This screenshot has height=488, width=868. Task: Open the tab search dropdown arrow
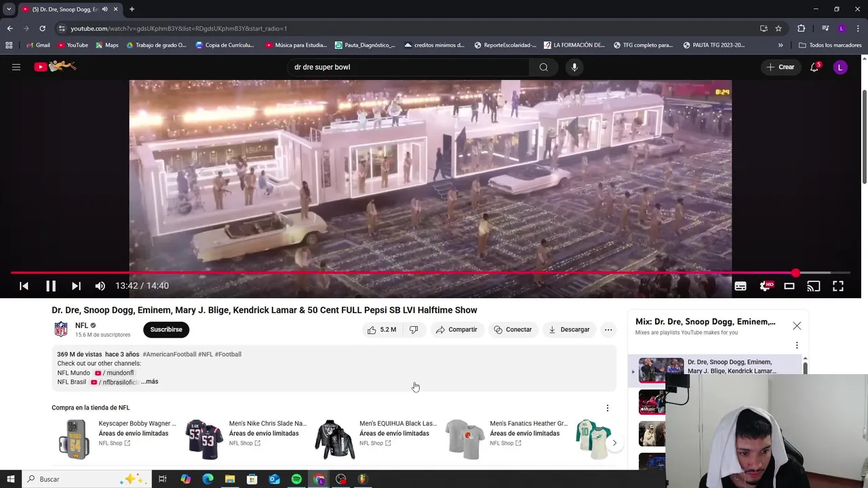click(x=9, y=9)
